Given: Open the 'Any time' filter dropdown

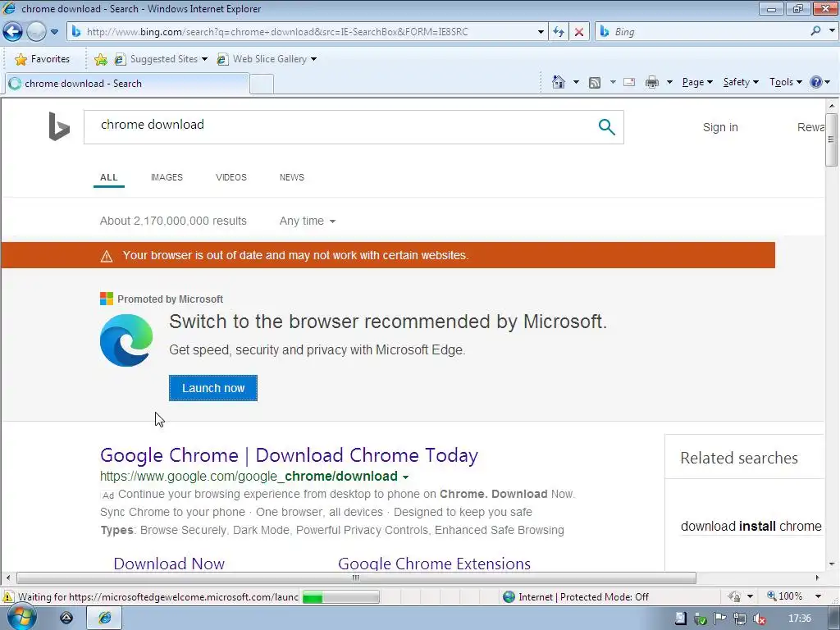Looking at the screenshot, I should 308,221.
